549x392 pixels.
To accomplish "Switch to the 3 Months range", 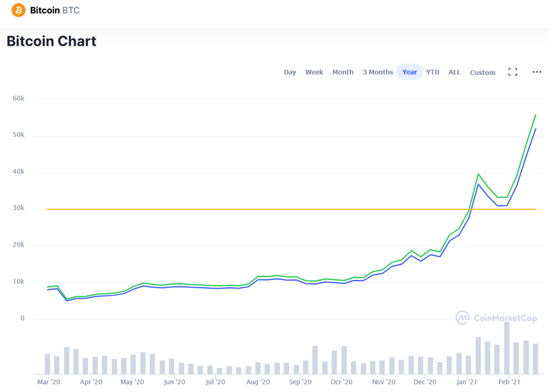I will pos(377,72).
